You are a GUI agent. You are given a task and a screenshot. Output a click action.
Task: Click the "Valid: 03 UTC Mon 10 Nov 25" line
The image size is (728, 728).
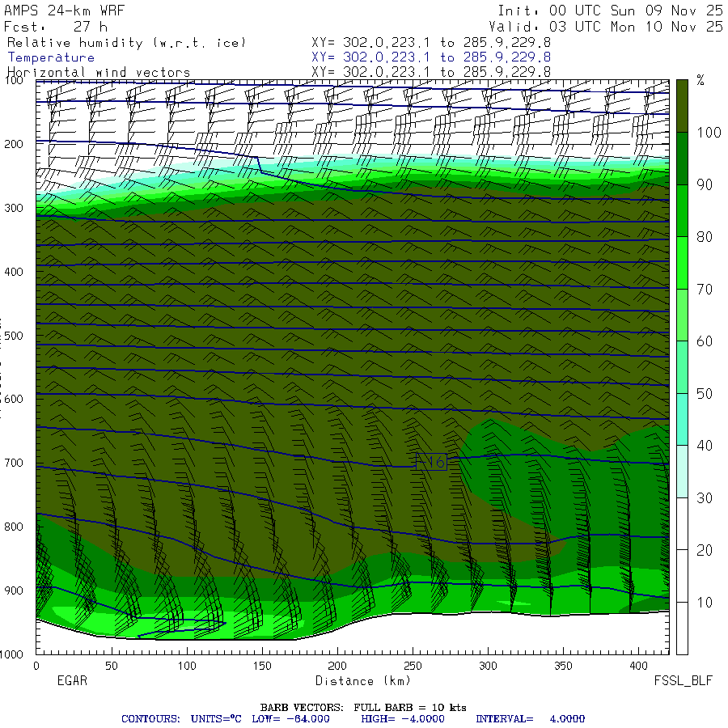coord(605,27)
